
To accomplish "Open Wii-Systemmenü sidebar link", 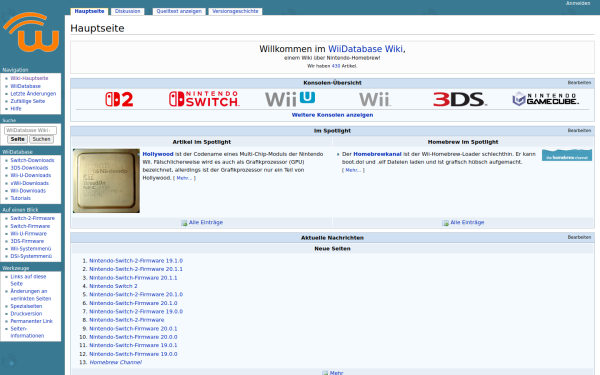I will pos(31,249).
